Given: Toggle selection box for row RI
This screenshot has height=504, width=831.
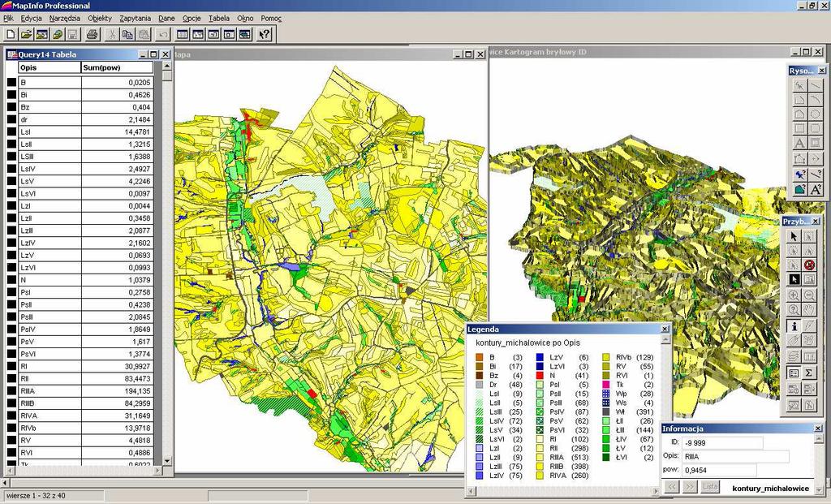Looking at the screenshot, I should point(11,366).
